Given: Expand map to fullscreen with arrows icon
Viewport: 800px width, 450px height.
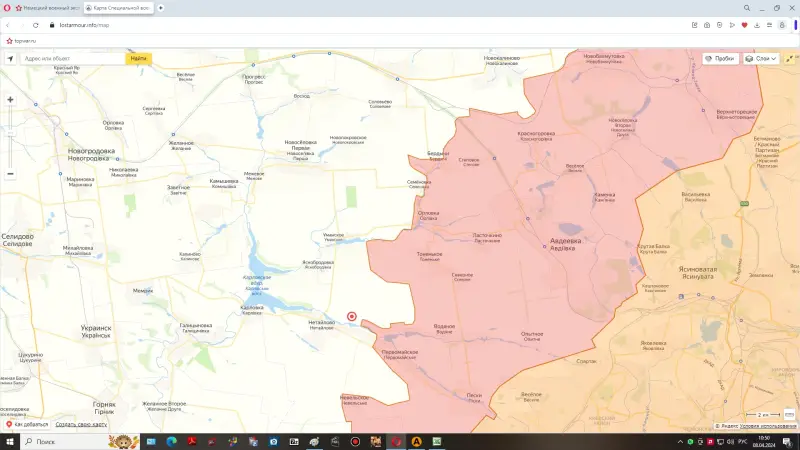Looking at the screenshot, I should pyautogui.click(x=790, y=59).
